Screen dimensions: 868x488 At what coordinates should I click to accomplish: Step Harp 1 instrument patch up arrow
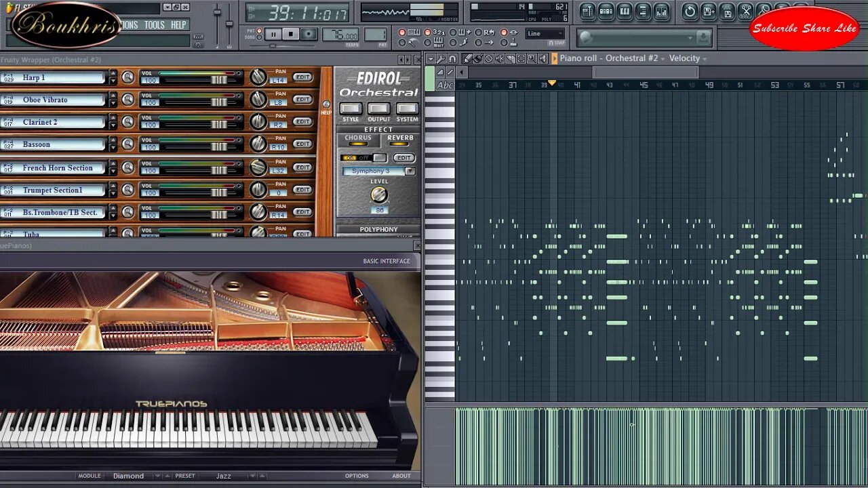click(113, 74)
